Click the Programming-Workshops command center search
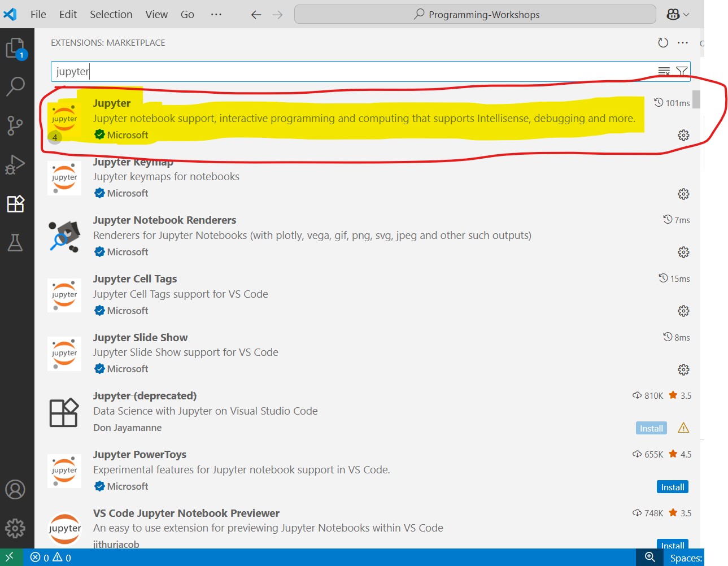Screen dimensions: 728x566 pos(475,15)
